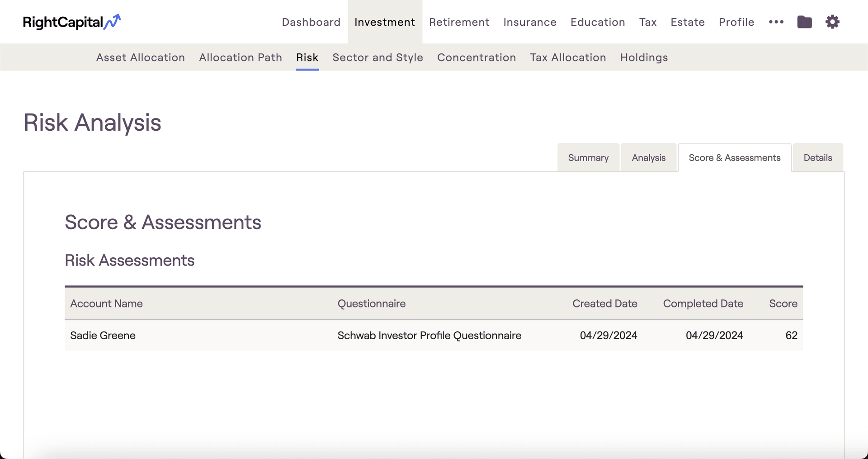
Task: Open the Education section
Action: coord(598,22)
